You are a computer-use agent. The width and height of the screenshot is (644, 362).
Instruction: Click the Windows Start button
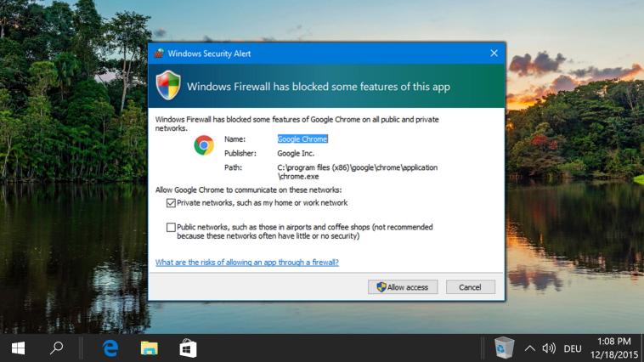click(18, 348)
